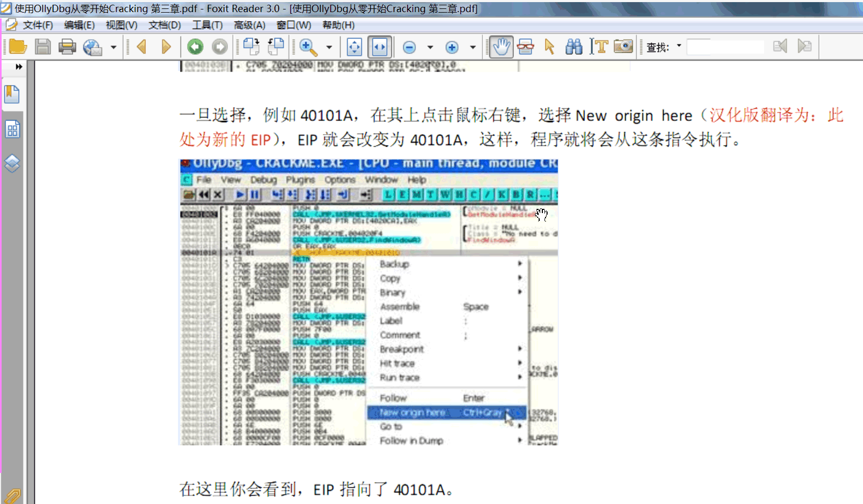Viewport: 863px width, 504px height.
Task: Open the dropdown beside zoom out button
Action: click(x=430, y=47)
